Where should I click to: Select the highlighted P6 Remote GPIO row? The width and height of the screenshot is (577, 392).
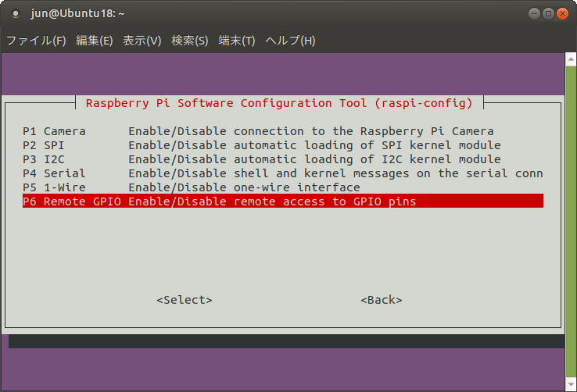[x=283, y=201]
